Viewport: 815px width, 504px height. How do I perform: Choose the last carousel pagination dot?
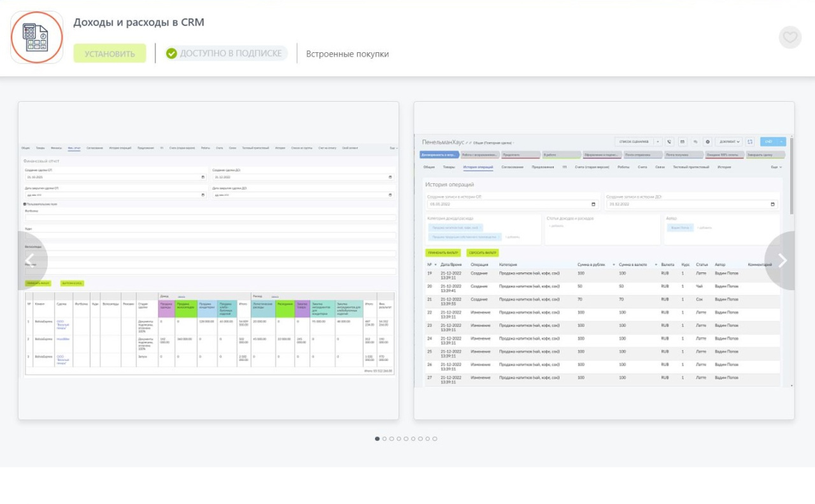coord(435,438)
